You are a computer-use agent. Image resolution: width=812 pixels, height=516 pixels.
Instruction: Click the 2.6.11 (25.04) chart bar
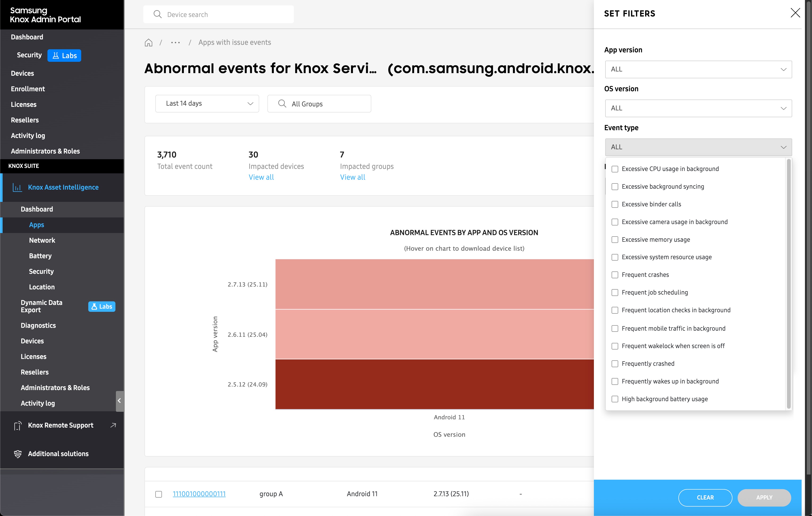(x=434, y=334)
